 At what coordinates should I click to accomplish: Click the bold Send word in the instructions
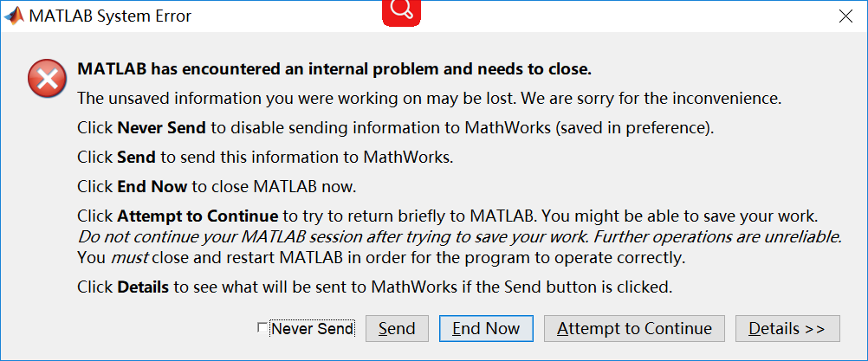136,157
